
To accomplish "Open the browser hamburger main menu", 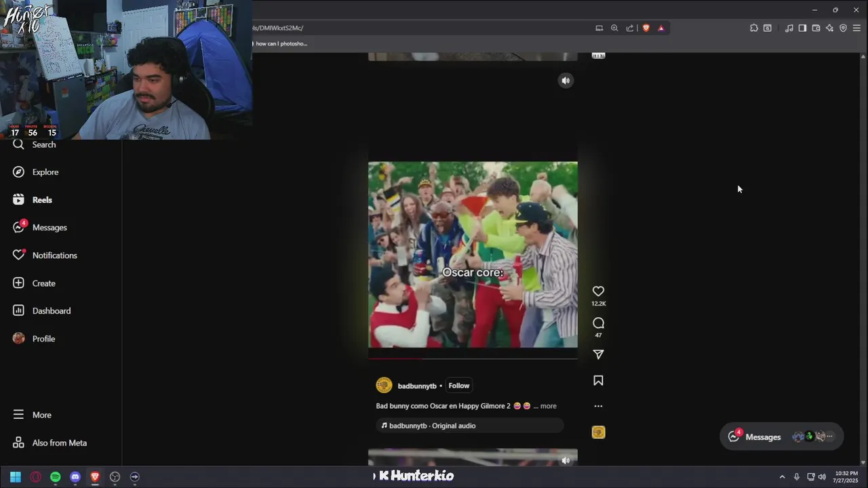I will pos(856,28).
